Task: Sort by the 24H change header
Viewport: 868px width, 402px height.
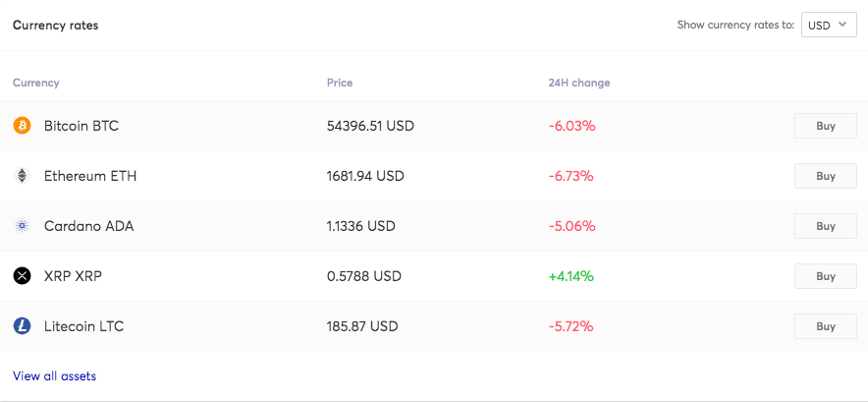Action: (578, 83)
